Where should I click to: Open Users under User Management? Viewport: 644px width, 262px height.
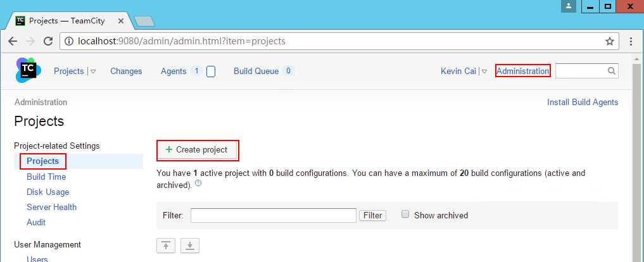37,259
